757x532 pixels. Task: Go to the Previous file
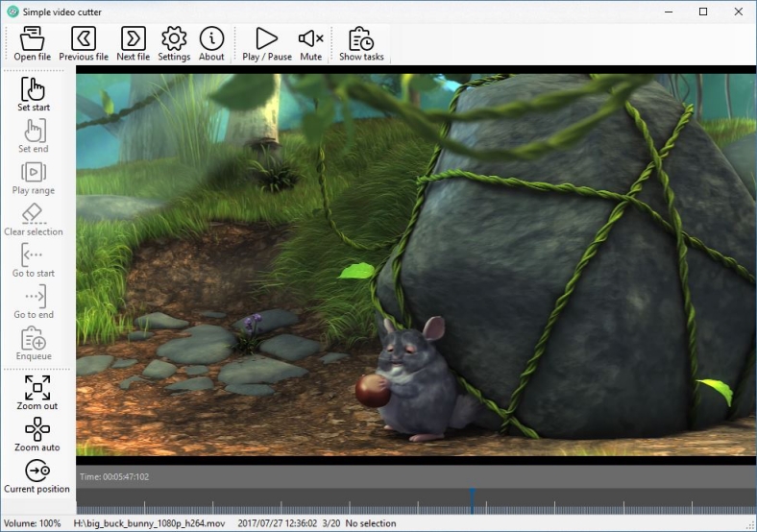point(84,39)
